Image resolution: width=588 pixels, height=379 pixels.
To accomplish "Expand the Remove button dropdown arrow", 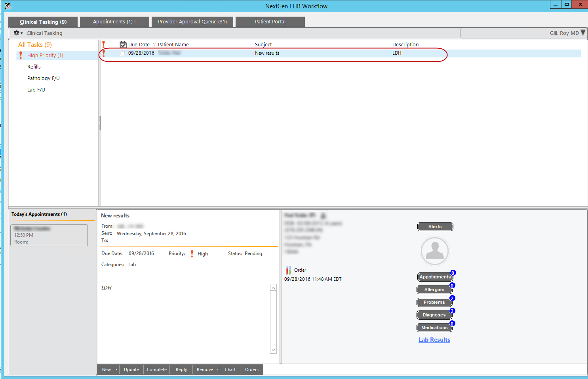I will pyautogui.click(x=217, y=369).
